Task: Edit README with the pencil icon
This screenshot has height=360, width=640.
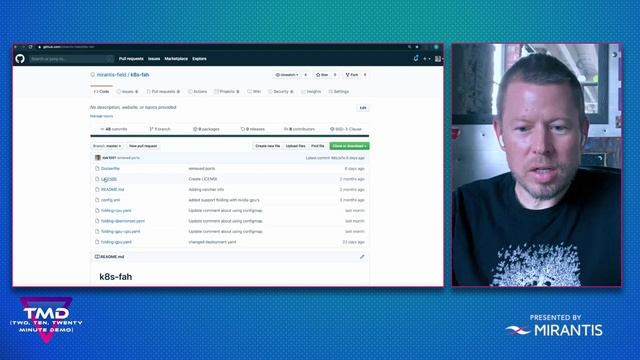Action: point(362,257)
